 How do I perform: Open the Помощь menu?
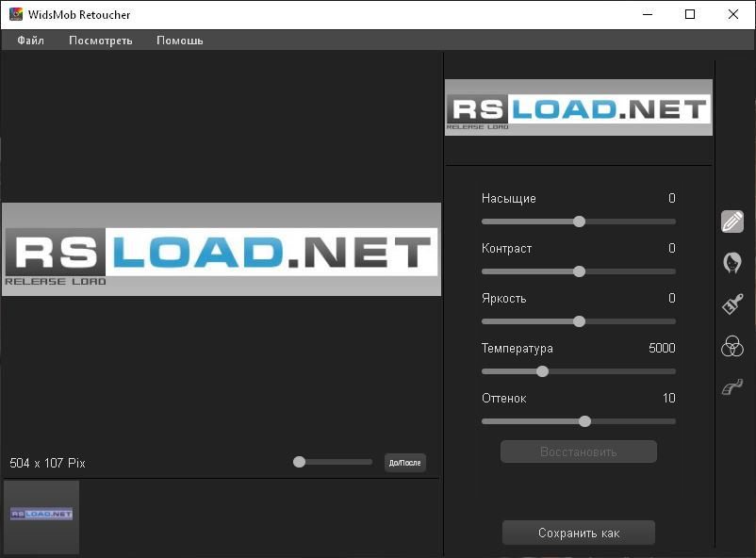(179, 41)
